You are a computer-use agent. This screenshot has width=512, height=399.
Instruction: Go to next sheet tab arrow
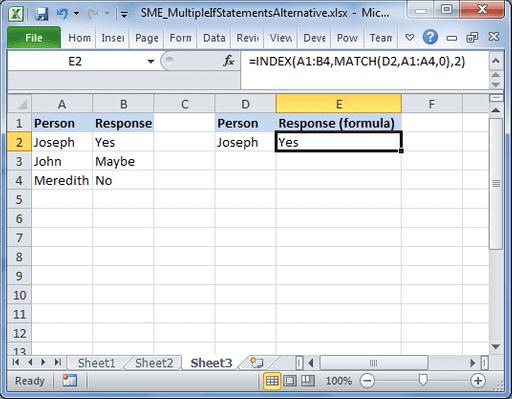(x=43, y=362)
